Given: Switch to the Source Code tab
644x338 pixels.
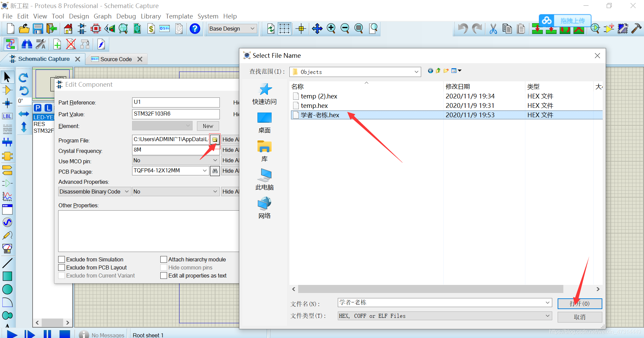Looking at the screenshot, I should (116, 59).
